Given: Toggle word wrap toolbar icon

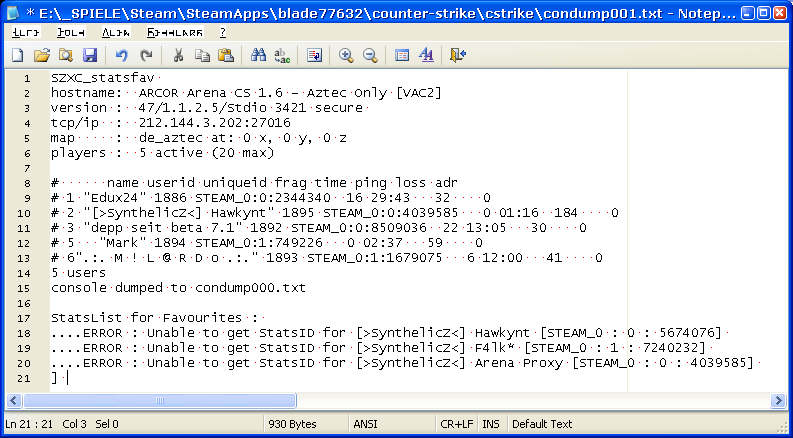Looking at the screenshot, I should click(314, 55).
